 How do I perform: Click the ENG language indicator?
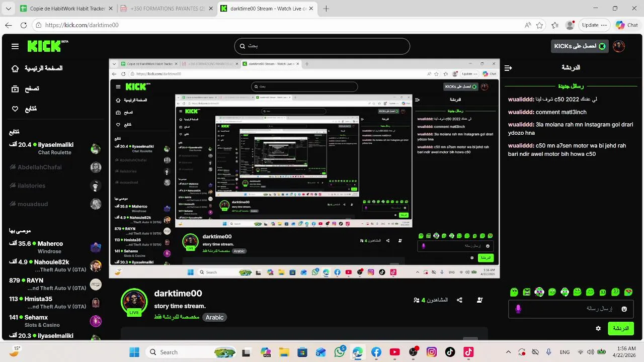pos(565,352)
